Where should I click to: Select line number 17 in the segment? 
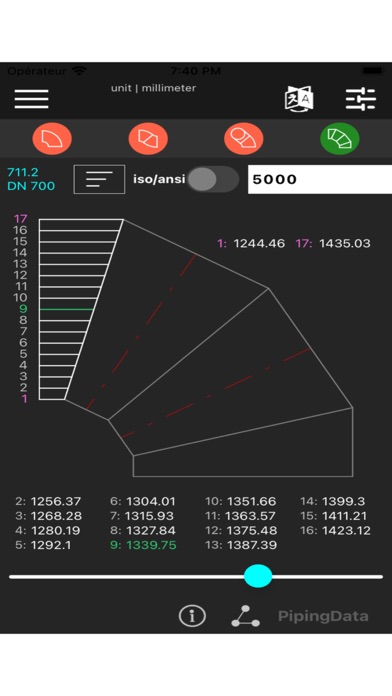coord(20,219)
